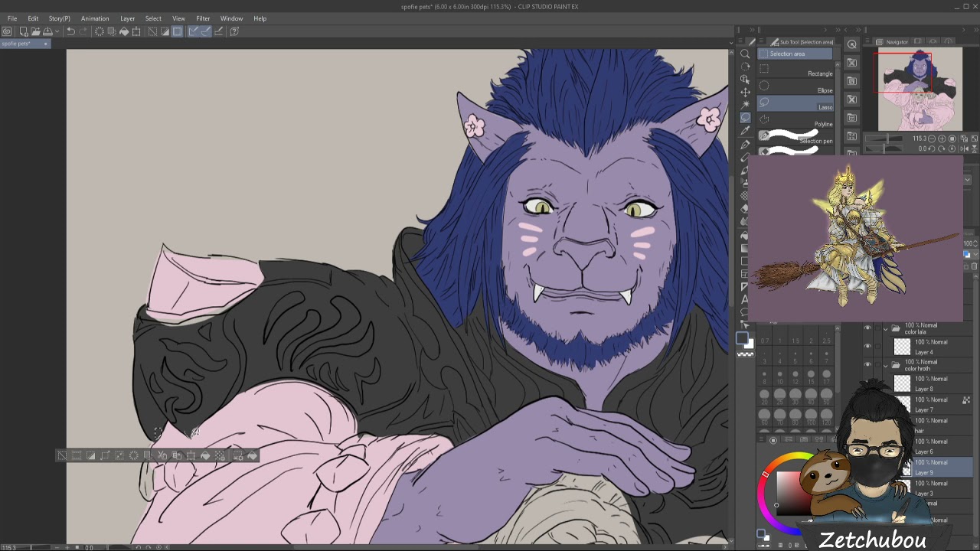Switch to the Navigator tab
Screen dimensions: 980x551
click(x=892, y=42)
